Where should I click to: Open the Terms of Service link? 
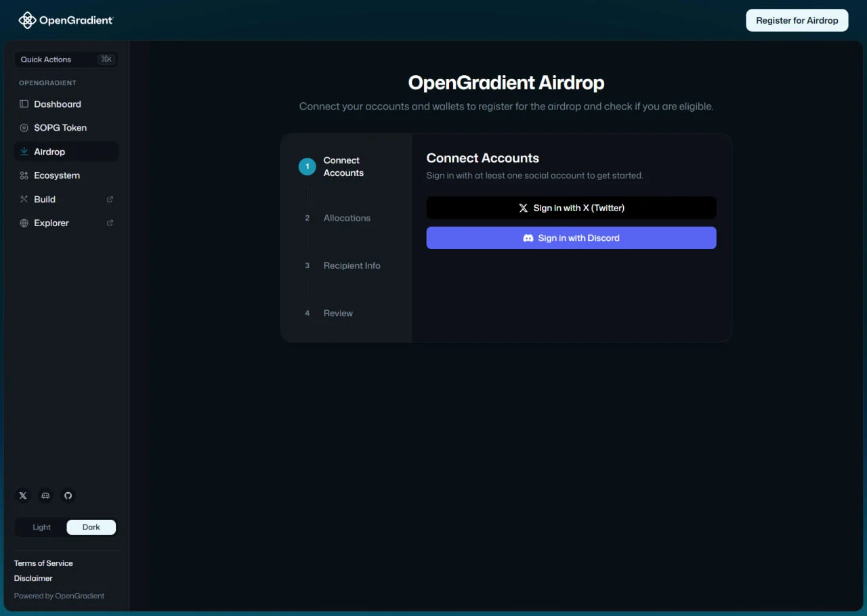[x=43, y=563]
